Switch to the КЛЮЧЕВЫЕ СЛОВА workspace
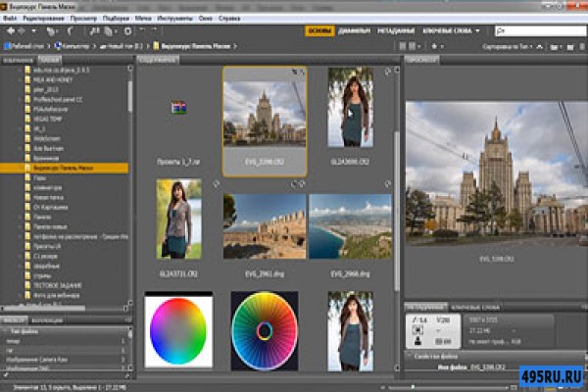Screen dimensions: 588x392 pyautogui.click(x=447, y=31)
